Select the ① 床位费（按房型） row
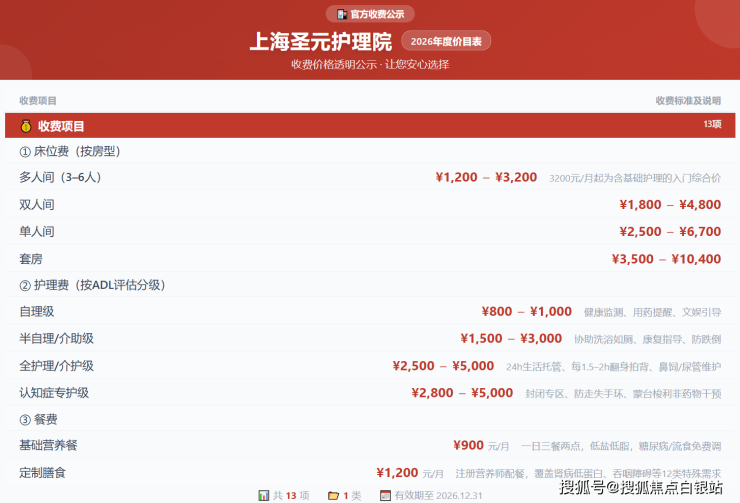The width and height of the screenshot is (740, 503). pos(370,151)
